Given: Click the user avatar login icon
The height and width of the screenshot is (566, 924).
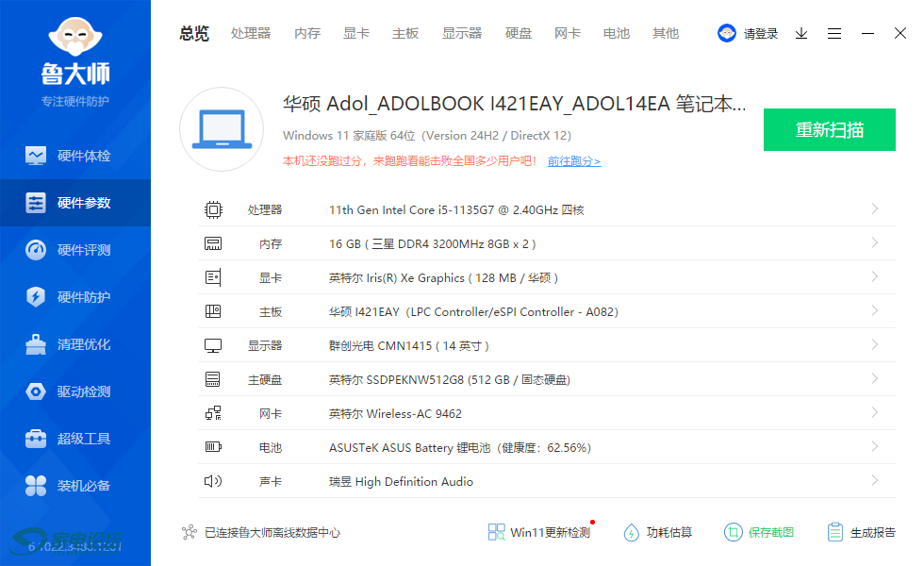Looking at the screenshot, I should coord(727,33).
